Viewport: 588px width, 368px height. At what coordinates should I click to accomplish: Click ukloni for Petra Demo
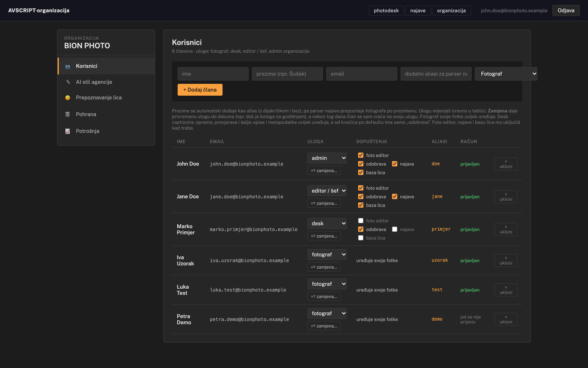[x=506, y=319]
